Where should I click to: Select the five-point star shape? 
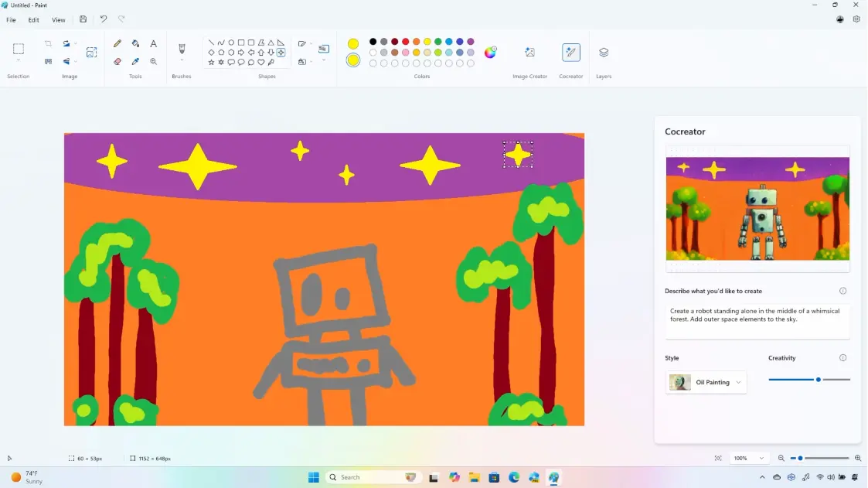(211, 63)
